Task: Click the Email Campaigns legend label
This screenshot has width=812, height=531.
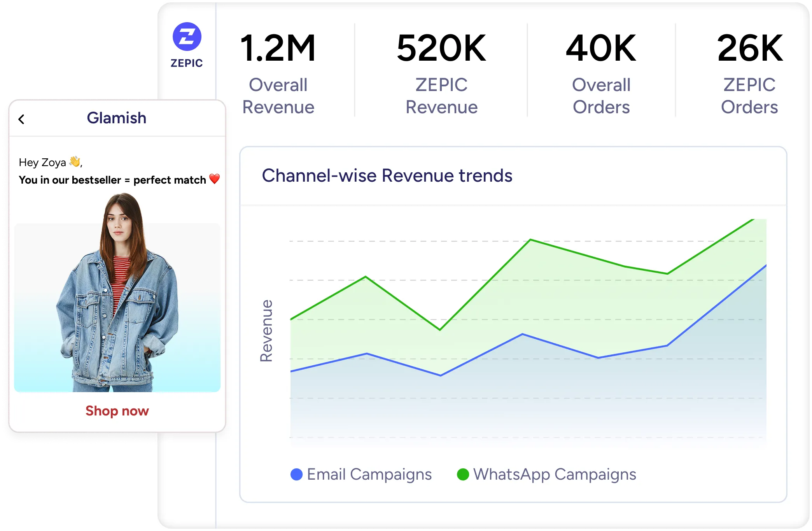Action: [x=369, y=474]
